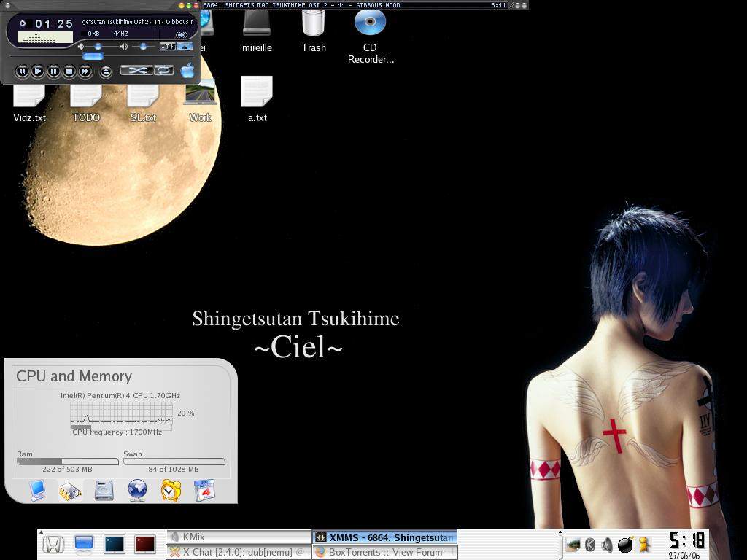Open the Trash icon on desktop

(x=314, y=25)
